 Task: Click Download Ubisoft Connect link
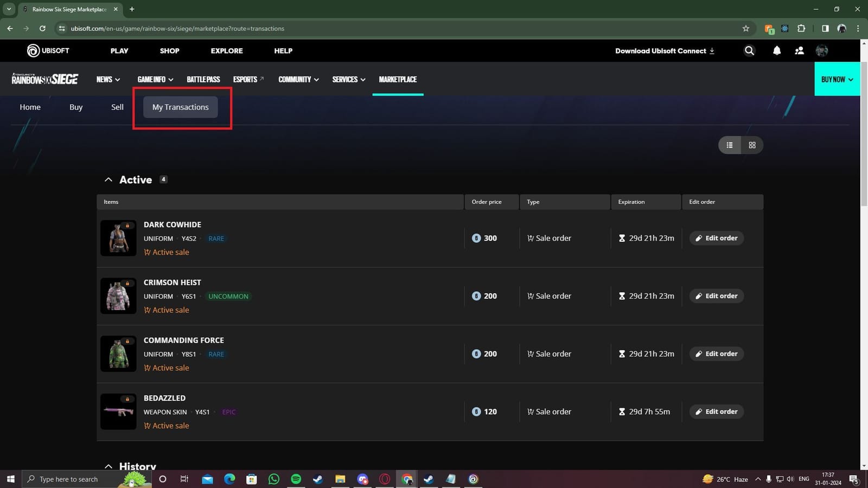point(663,50)
